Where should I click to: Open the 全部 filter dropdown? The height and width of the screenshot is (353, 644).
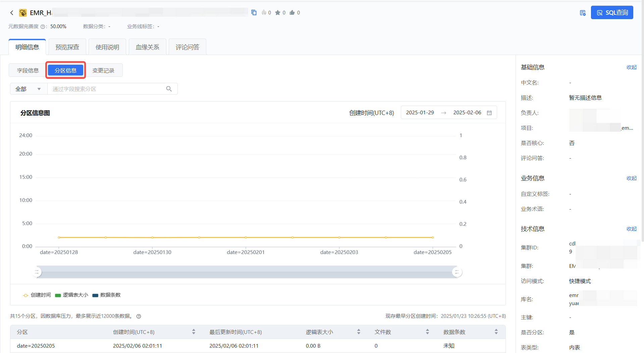point(29,89)
